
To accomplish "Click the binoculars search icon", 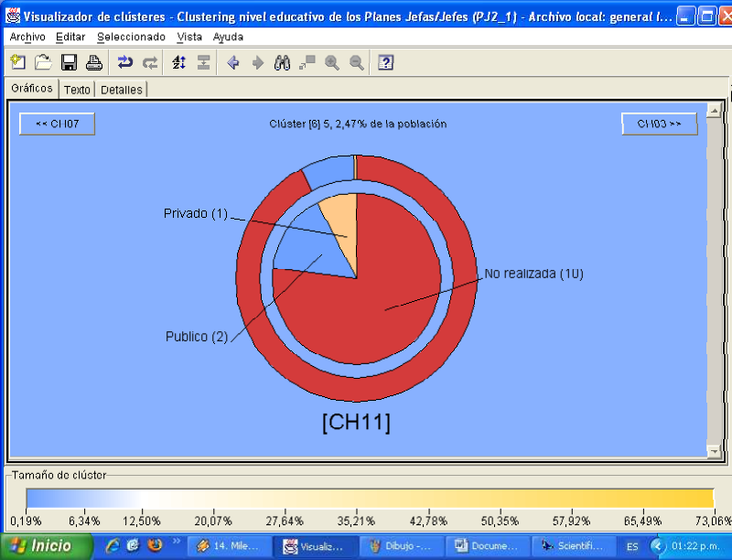I will point(283,62).
